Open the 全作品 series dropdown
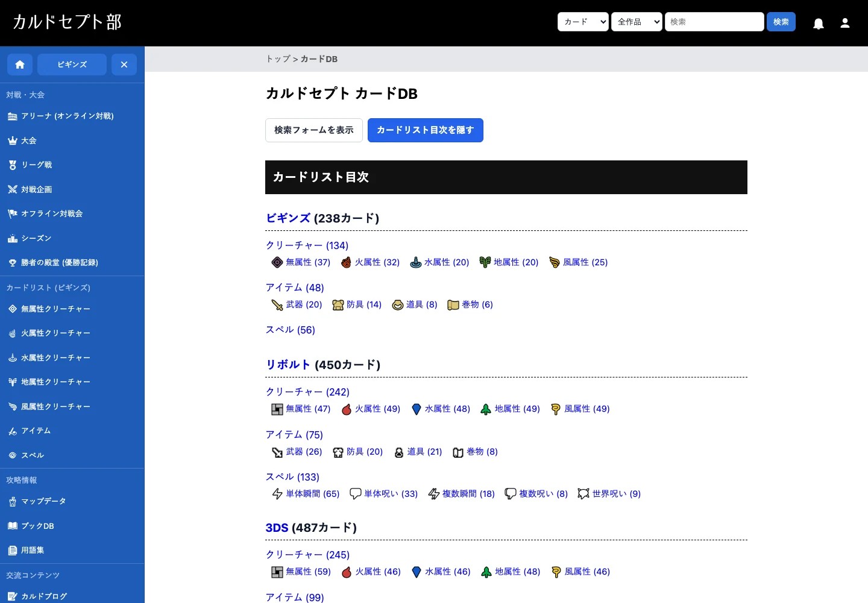Image resolution: width=868 pixels, height=603 pixels. pyautogui.click(x=637, y=22)
